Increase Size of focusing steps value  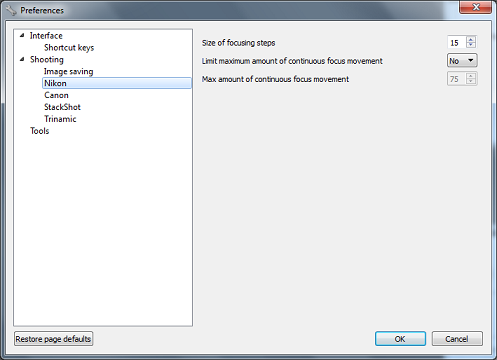point(471,39)
